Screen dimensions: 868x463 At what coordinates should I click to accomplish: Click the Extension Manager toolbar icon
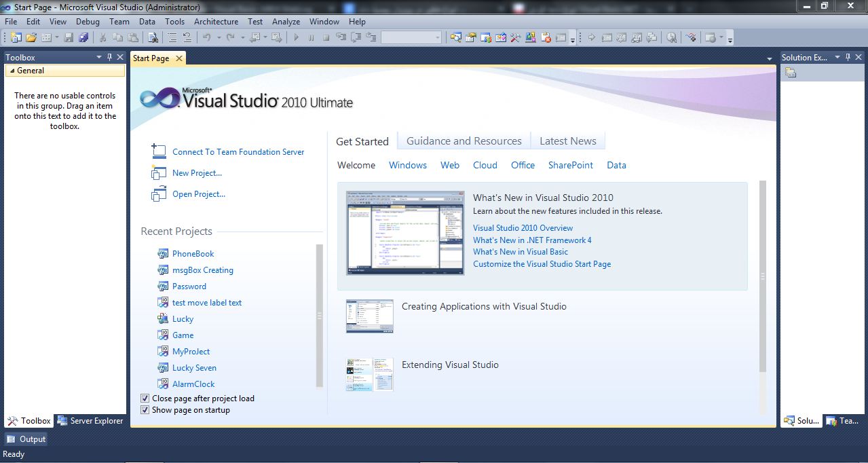tap(530, 37)
